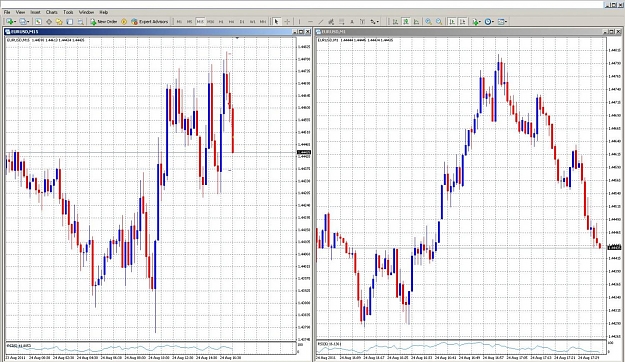
Task: Click the chart shift marker atop M15 chart
Action: pyautogui.click(x=237, y=38)
